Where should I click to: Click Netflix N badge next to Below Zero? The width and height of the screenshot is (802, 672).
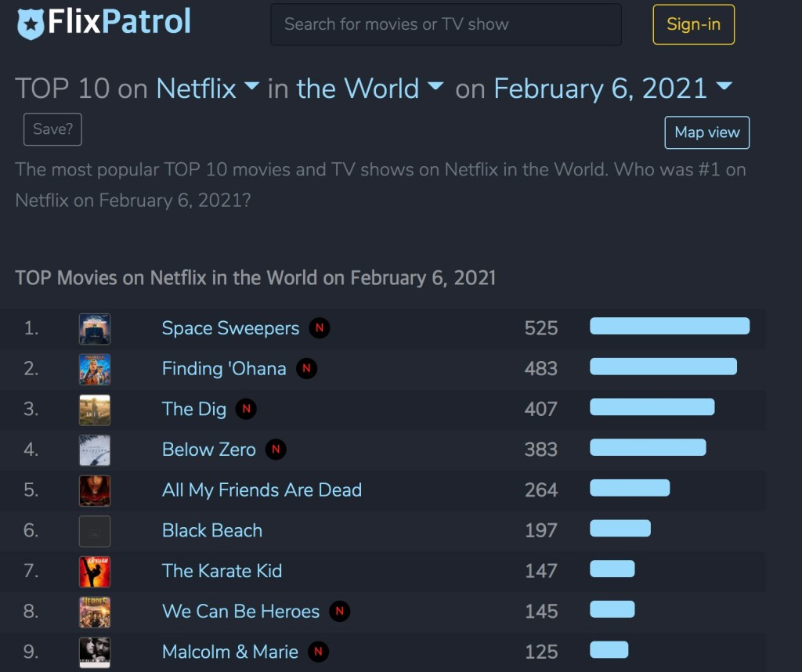(275, 450)
